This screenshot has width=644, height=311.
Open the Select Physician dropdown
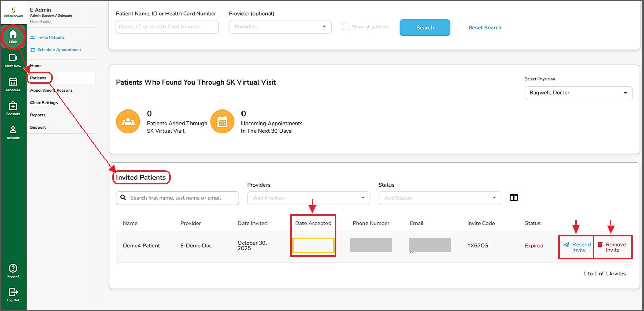coord(578,93)
